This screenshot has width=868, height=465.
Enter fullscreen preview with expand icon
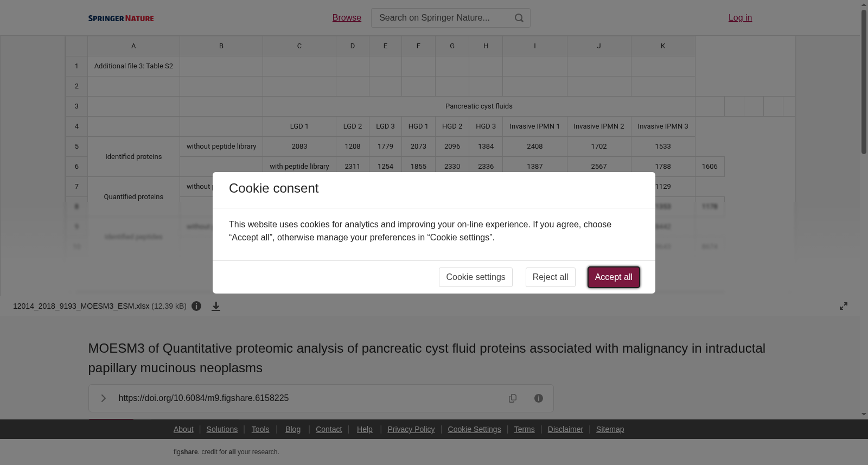[844, 306]
